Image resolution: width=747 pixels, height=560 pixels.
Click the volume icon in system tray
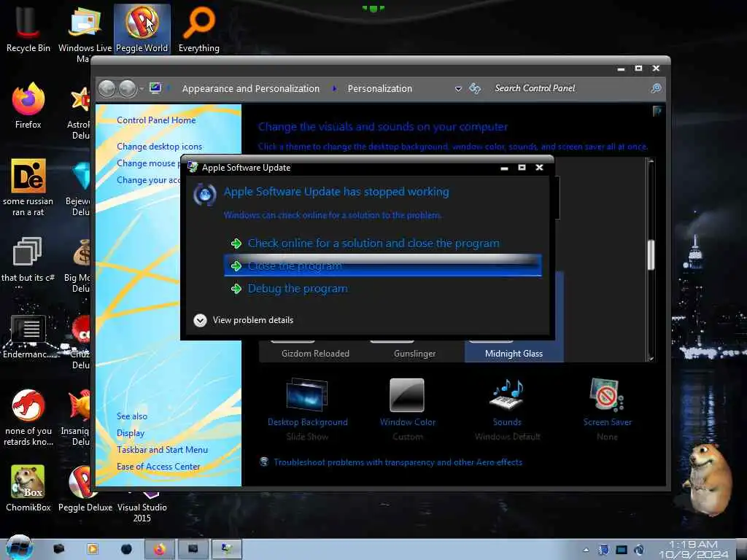pyautogui.click(x=639, y=550)
